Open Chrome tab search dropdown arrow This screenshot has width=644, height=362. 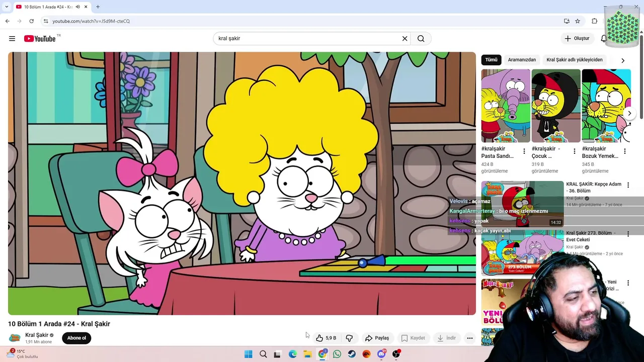pos(6,7)
